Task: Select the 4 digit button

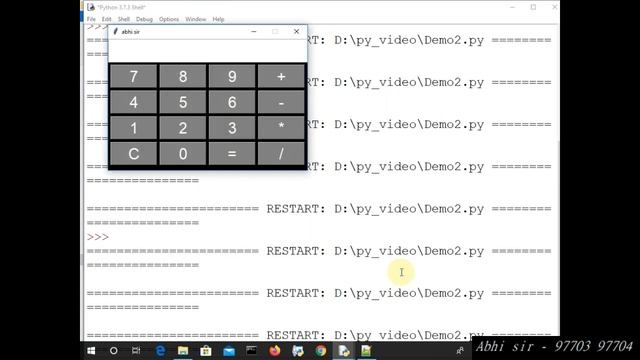Action: point(133,102)
